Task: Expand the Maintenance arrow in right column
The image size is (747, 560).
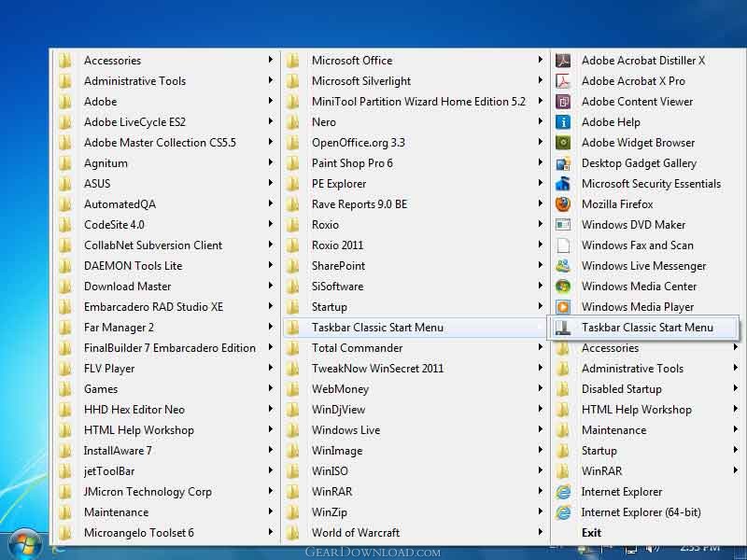Action: (735, 429)
